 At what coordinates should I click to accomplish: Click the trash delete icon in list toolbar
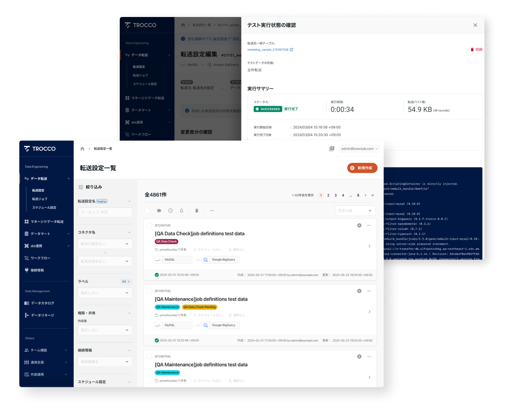pos(197,211)
